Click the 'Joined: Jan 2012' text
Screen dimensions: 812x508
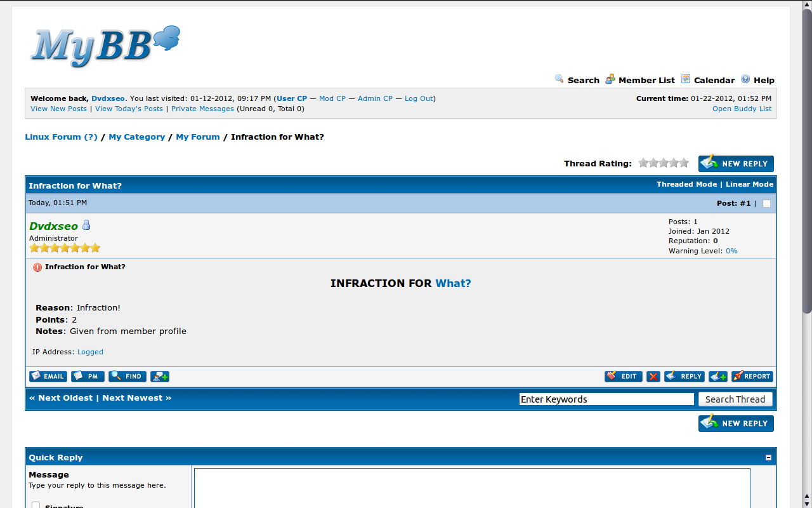pyautogui.click(x=699, y=232)
